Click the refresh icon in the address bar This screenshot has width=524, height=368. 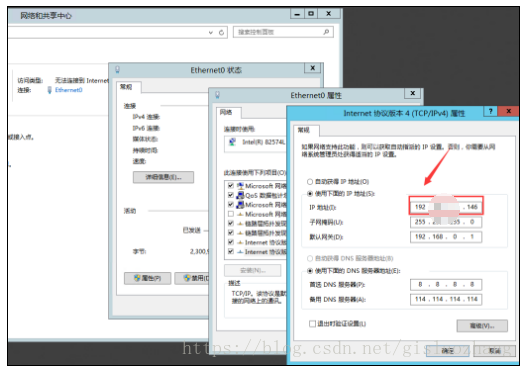(221, 32)
